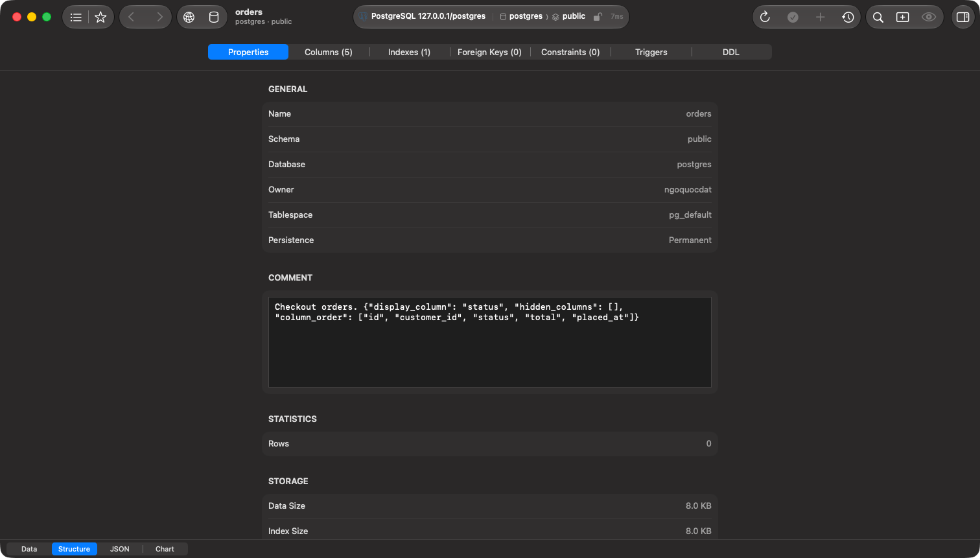Click the Owner value 'ngoquocdat'
980x558 pixels.
point(688,189)
